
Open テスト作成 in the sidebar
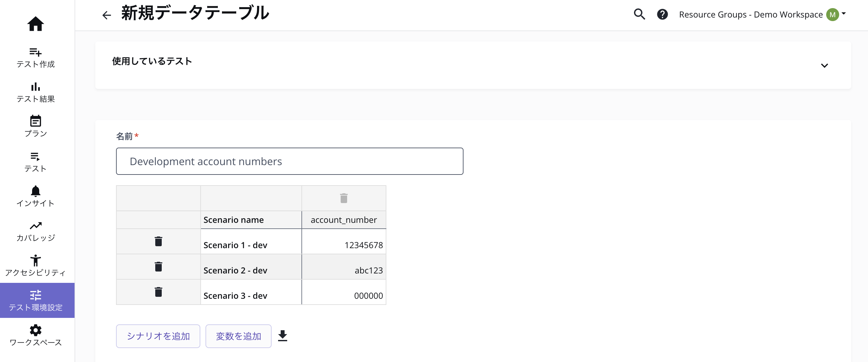coord(35,58)
